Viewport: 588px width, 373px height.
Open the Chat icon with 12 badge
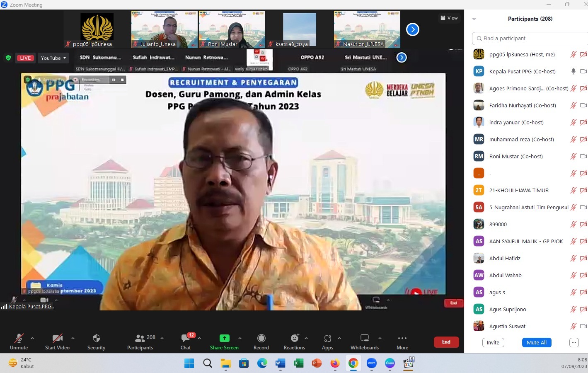186,338
